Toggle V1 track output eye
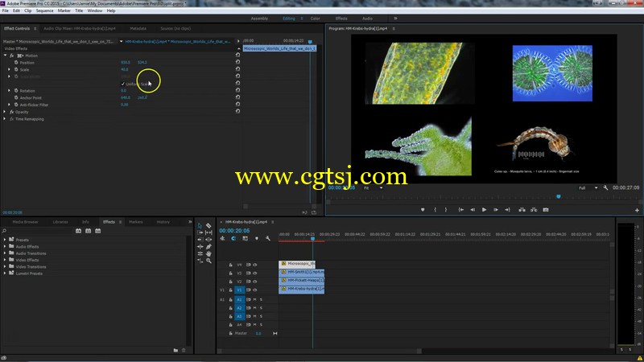Image resolution: width=644 pixels, height=362 pixels. [255, 290]
